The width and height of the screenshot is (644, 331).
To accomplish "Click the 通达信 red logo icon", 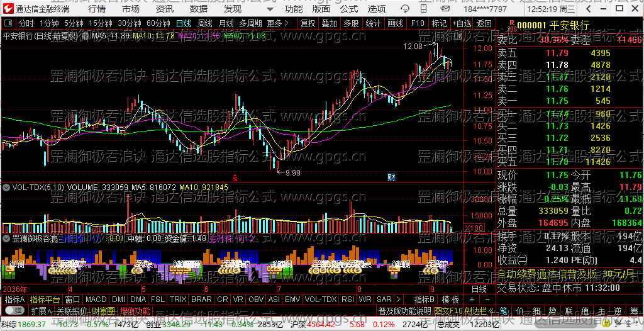I will coord(9,9).
